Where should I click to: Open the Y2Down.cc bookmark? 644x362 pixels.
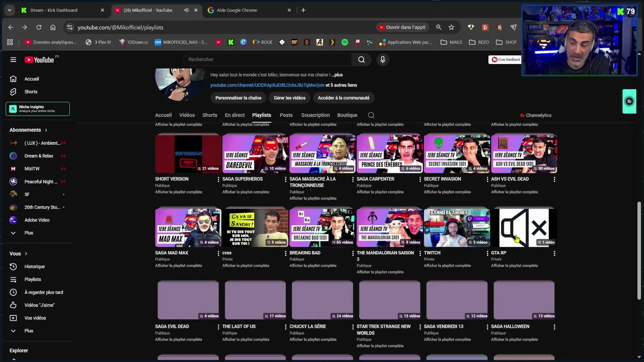tap(133, 42)
